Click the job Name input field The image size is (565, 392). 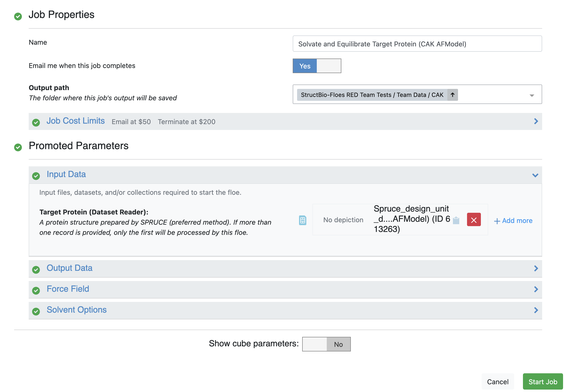417,44
